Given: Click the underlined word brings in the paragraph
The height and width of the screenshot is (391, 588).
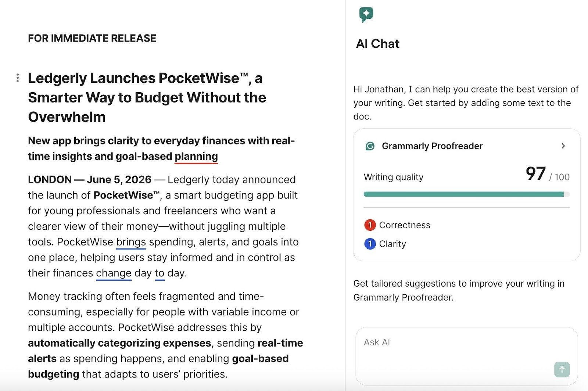Looking at the screenshot, I should (x=130, y=242).
